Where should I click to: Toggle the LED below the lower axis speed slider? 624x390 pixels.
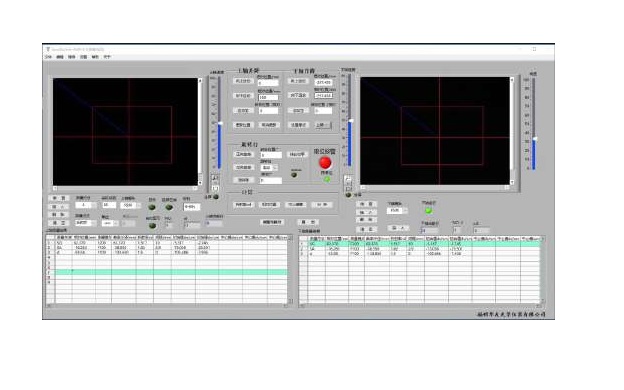[349, 195]
